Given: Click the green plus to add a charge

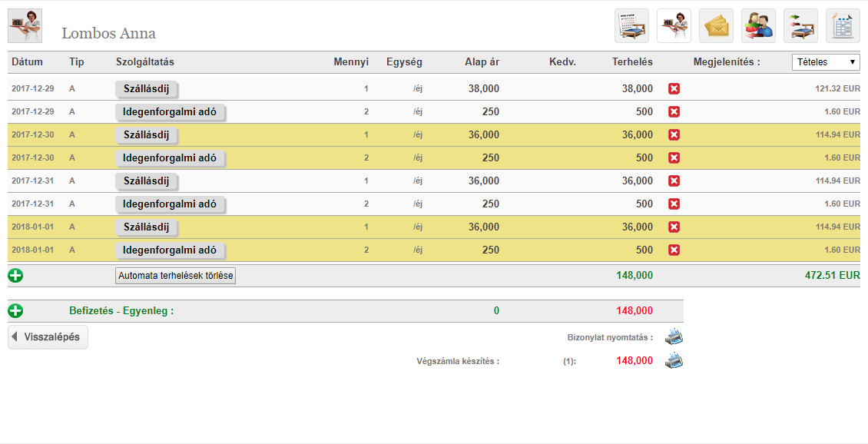Looking at the screenshot, I should click(x=15, y=275).
